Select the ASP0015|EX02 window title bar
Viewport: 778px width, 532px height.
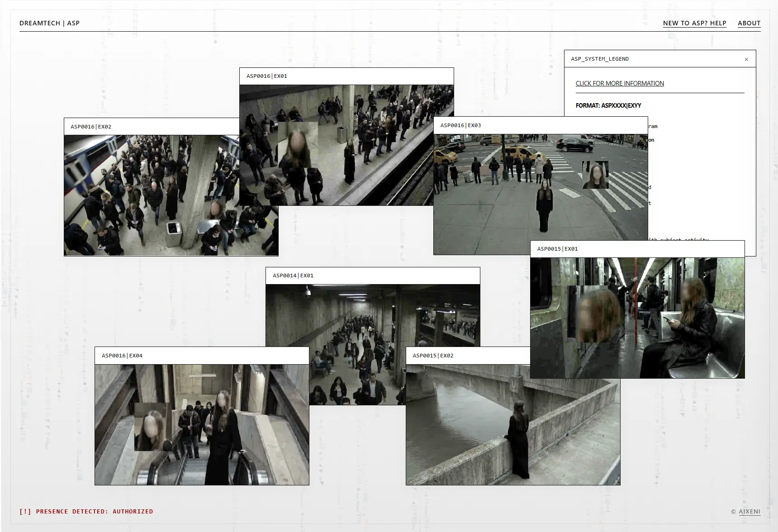click(468, 356)
